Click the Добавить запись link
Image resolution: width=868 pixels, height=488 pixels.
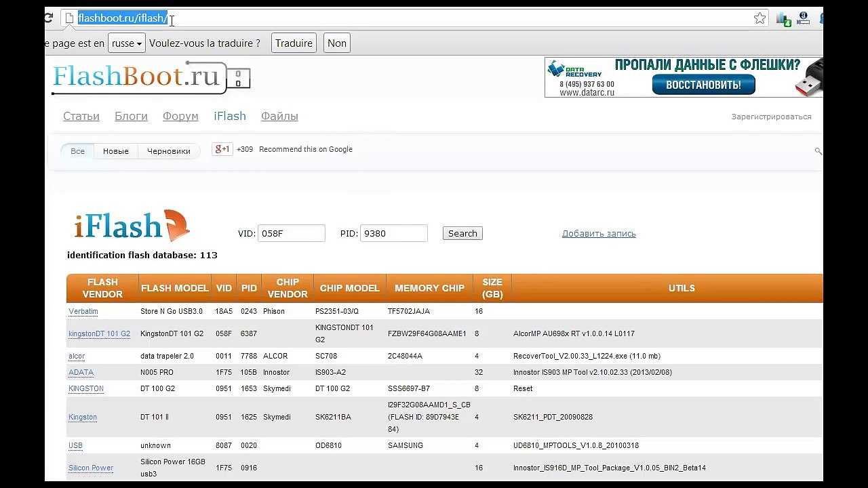(599, 233)
